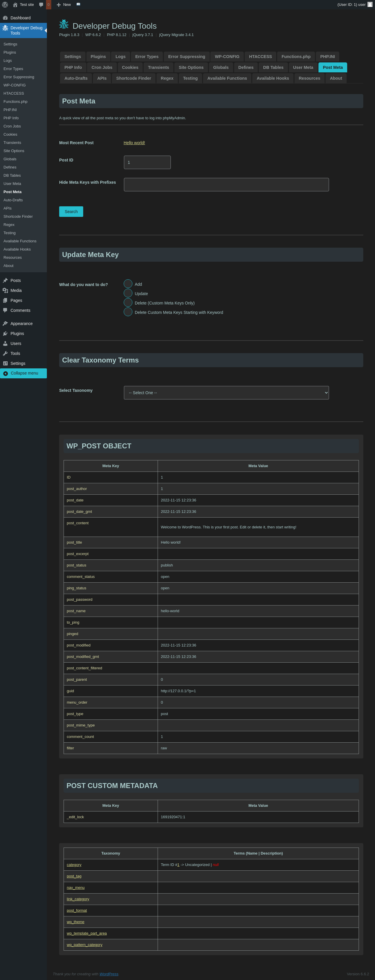Click the Collapse menu arrow icon
The height and width of the screenshot is (980, 375).
(5, 373)
